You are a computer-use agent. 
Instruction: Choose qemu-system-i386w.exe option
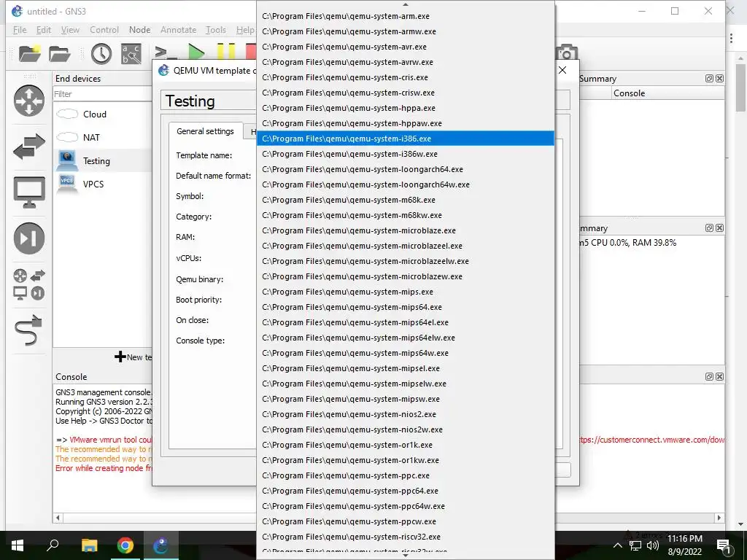406,154
